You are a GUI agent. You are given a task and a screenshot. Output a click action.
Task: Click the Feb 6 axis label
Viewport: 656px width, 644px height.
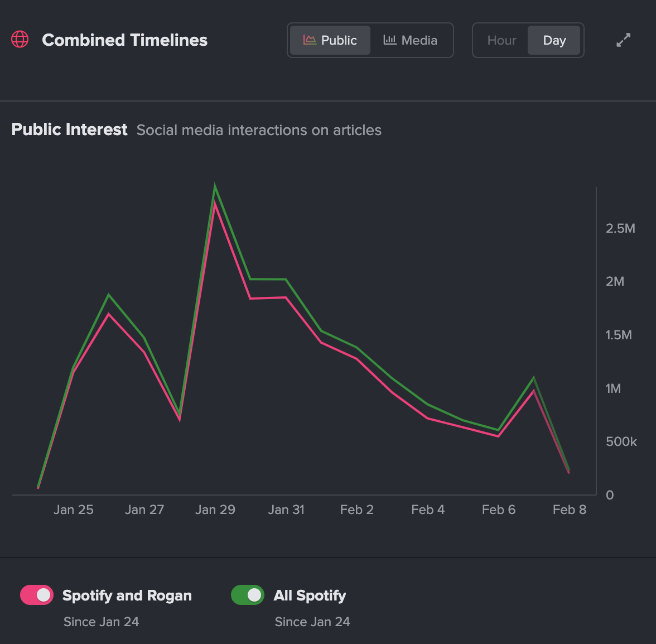pyautogui.click(x=499, y=510)
